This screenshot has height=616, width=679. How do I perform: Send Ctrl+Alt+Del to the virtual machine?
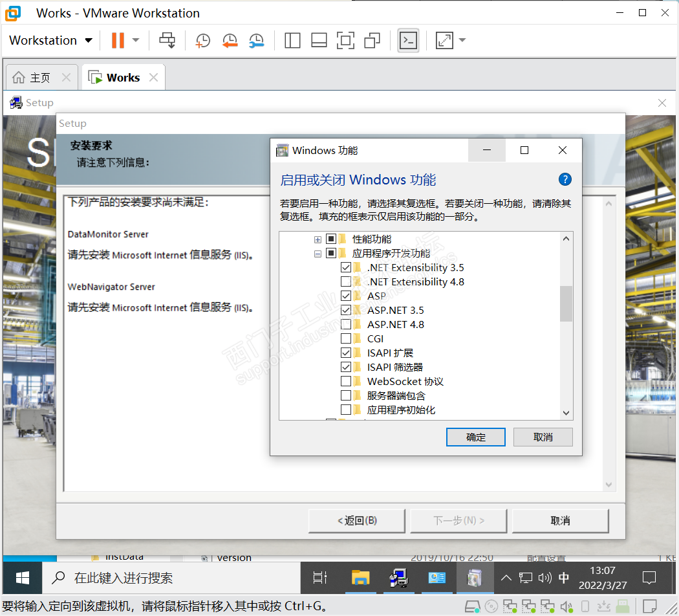point(167,40)
